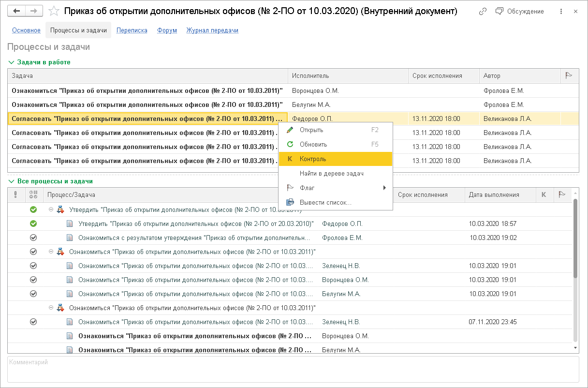The width and height of the screenshot is (588, 388).
Task: Click check mark for Ознакомиться с результатом утверждения row
Action: [x=33, y=238]
